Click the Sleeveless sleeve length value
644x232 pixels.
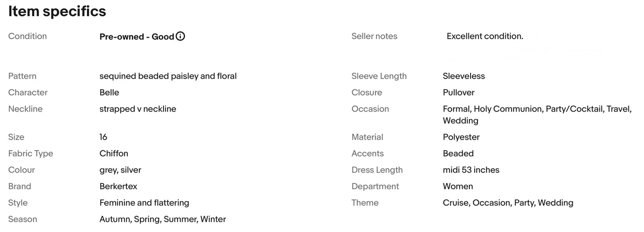(464, 76)
